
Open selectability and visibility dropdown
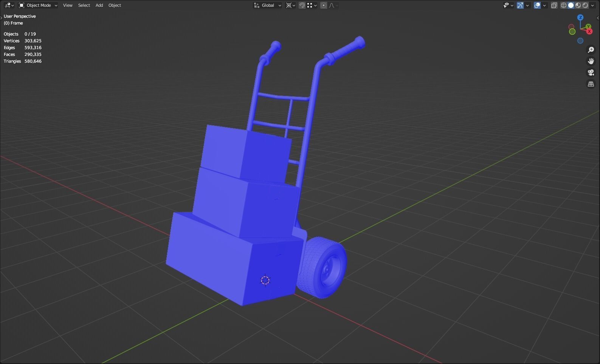(508, 5)
